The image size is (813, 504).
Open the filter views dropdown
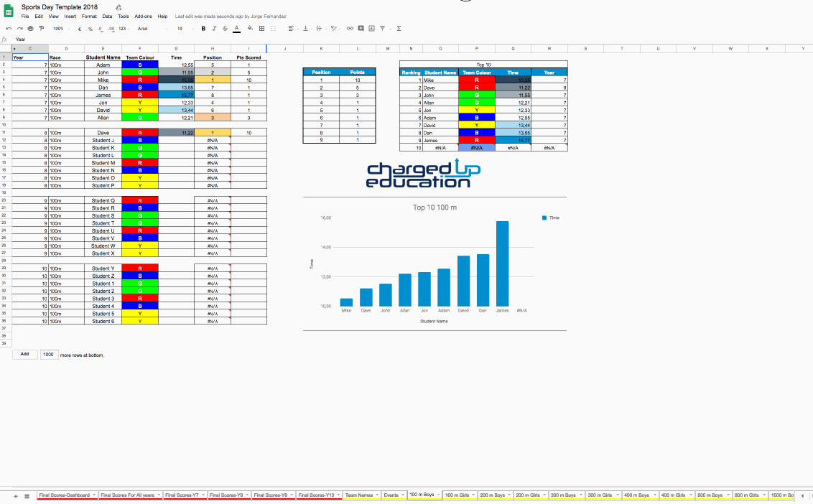click(x=384, y=29)
